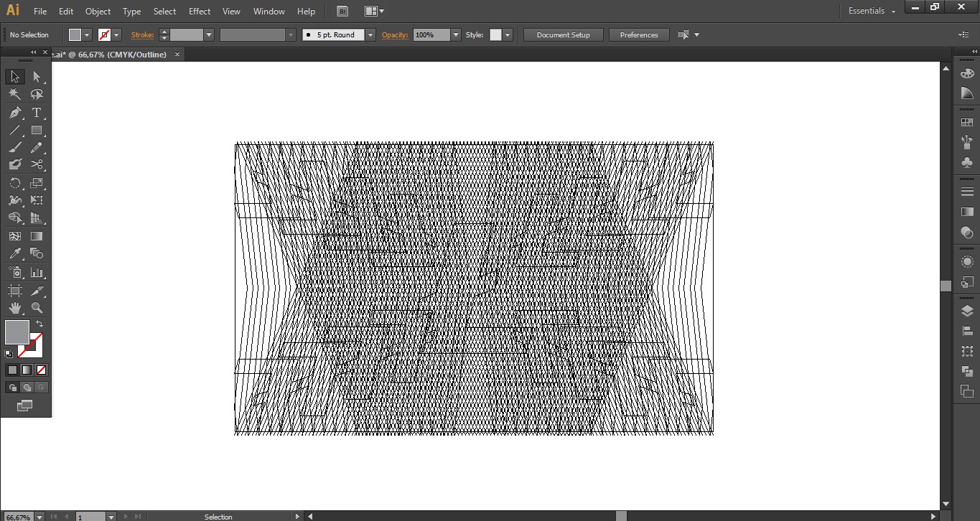Open the Arrange Documents dropdown
Screen dimensions: 980x521
click(x=374, y=11)
